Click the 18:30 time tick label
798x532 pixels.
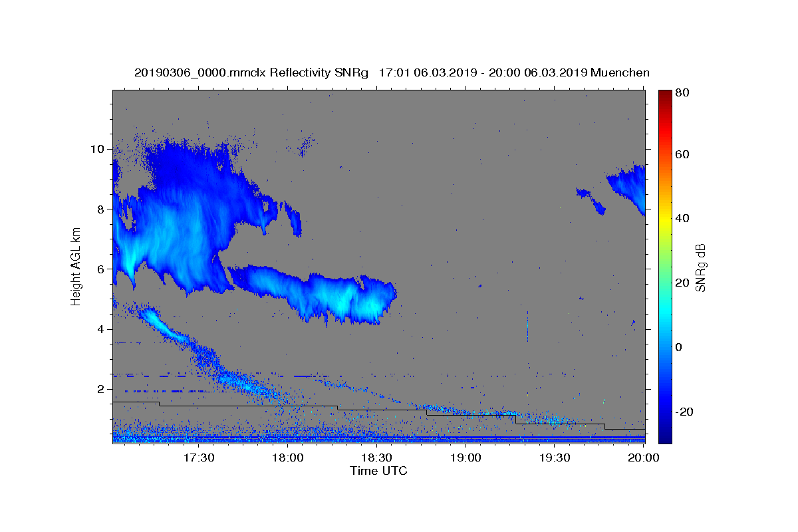tap(376, 458)
